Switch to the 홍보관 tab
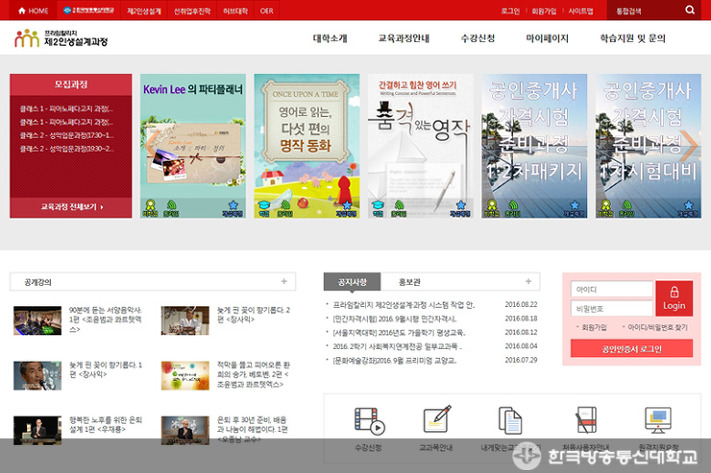The image size is (711, 473). pos(409,282)
